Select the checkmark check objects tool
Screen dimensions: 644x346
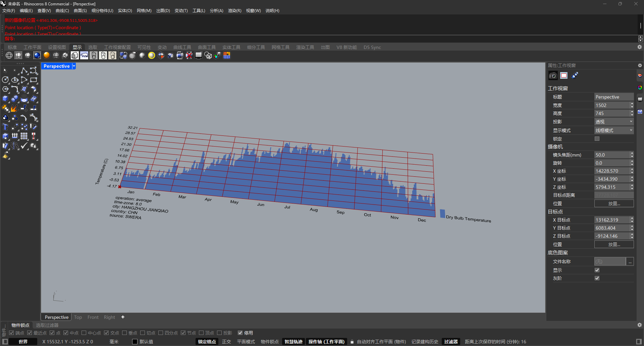click(24, 146)
